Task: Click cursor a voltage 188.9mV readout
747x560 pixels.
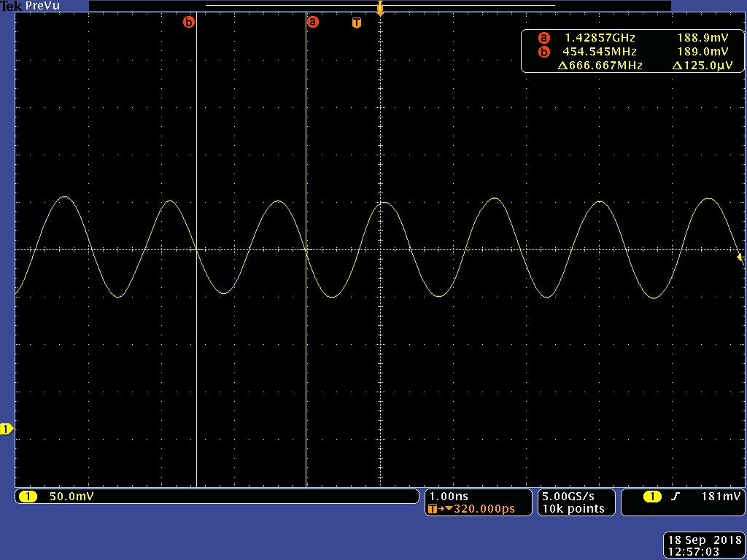Action: pyautogui.click(x=703, y=38)
